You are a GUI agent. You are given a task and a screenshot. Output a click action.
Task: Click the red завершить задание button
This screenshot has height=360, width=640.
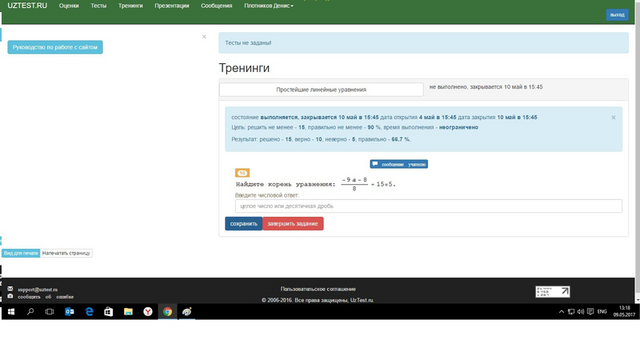click(x=293, y=224)
